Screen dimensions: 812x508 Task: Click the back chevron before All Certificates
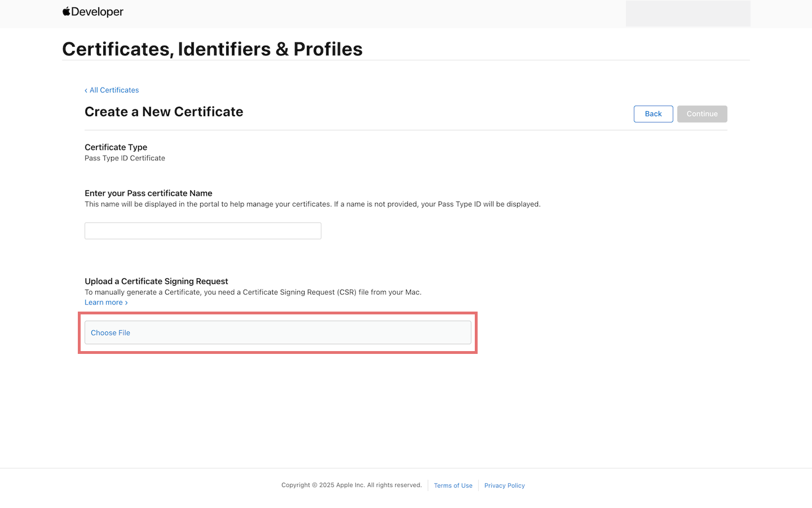pyautogui.click(x=86, y=90)
